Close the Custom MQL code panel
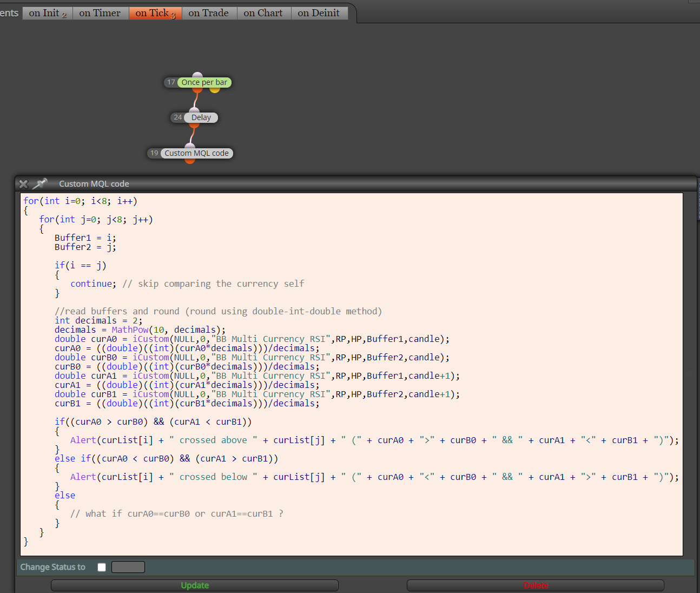 pyautogui.click(x=23, y=184)
